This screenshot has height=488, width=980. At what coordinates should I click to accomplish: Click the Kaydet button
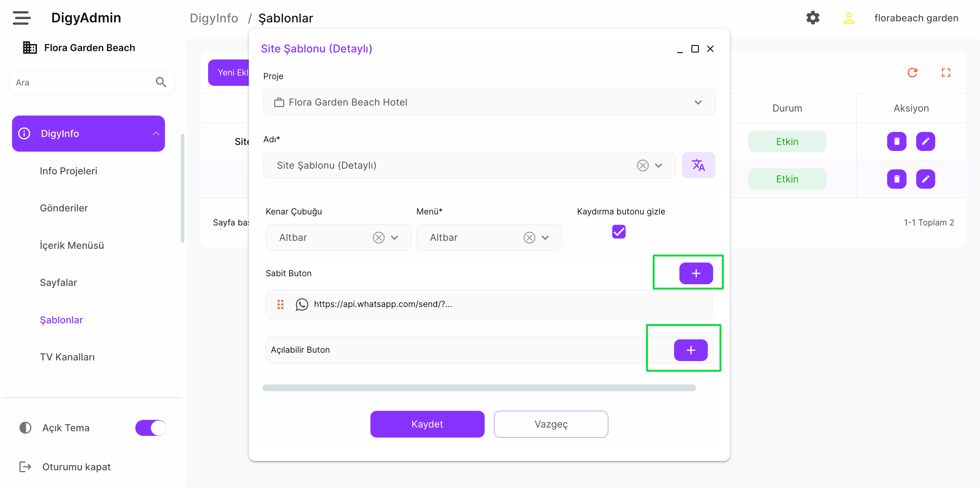(427, 424)
